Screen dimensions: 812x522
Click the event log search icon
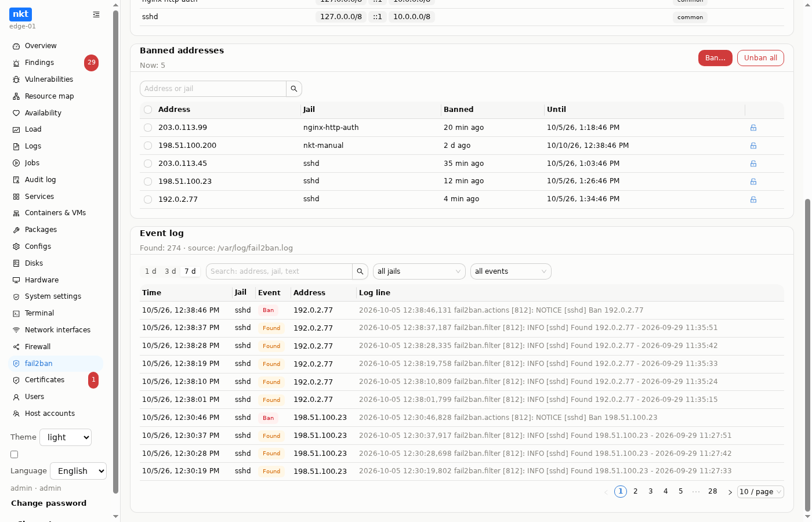click(360, 271)
